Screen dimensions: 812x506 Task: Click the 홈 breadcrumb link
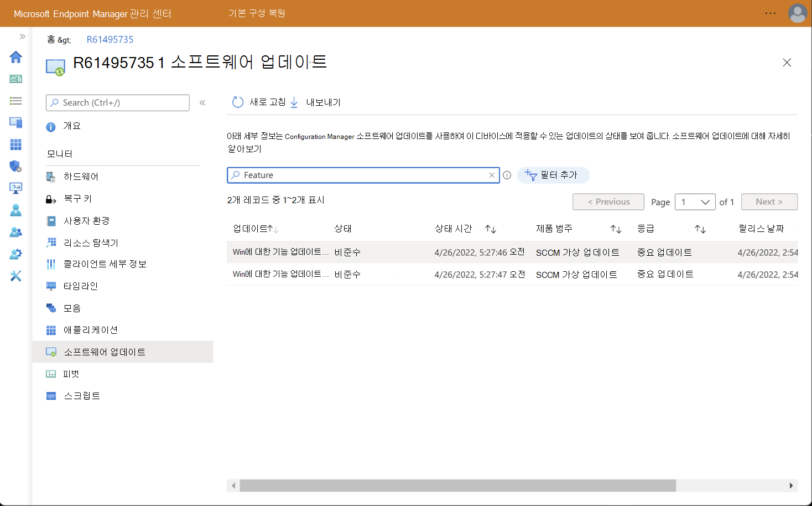51,39
